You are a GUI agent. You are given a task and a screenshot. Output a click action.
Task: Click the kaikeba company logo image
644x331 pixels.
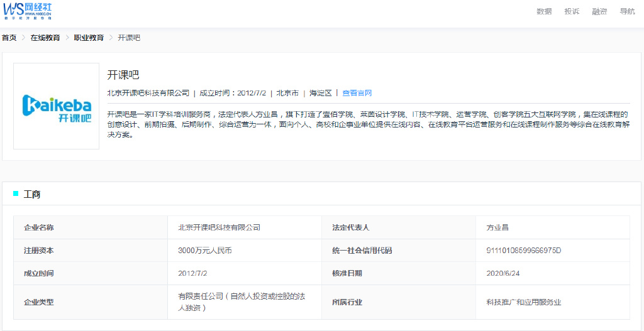[x=56, y=106]
